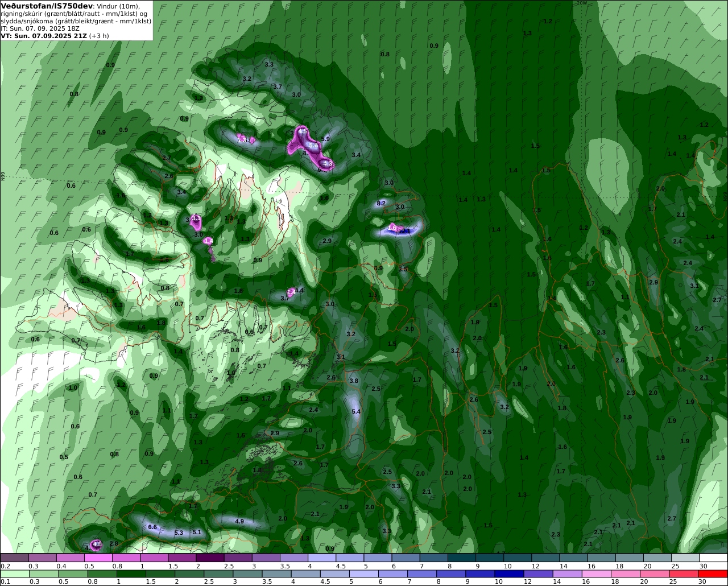Click the 25 crimson swatch in rain legend
The height and width of the screenshot is (586, 728).
pos(684,573)
